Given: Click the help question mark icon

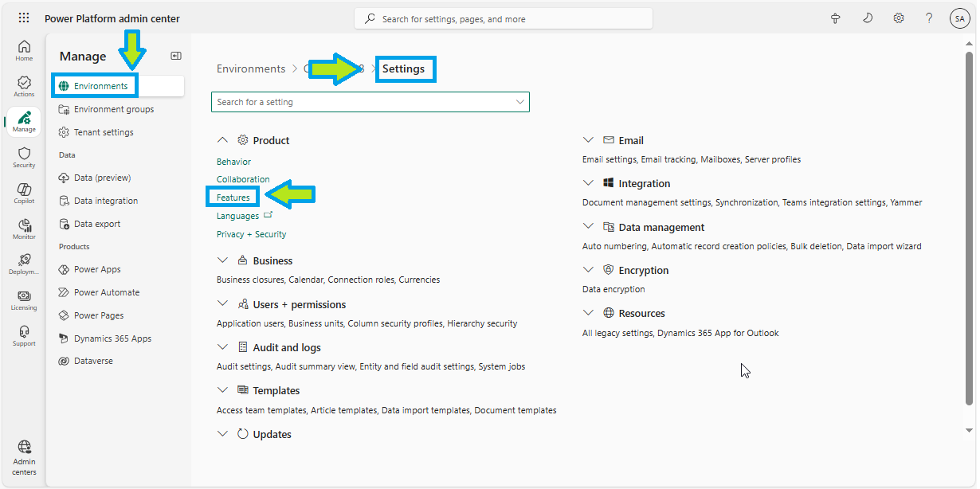Looking at the screenshot, I should (x=929, y=18).
